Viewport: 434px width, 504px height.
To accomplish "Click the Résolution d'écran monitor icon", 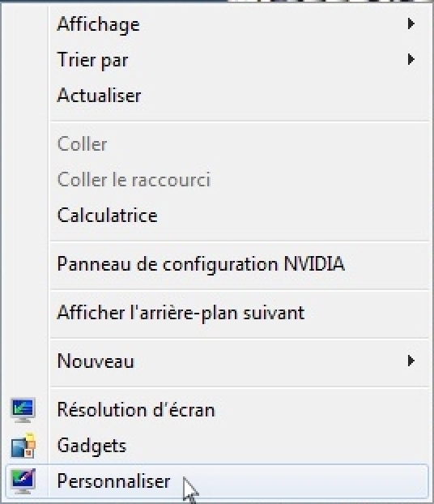I will tap(23, 410).
